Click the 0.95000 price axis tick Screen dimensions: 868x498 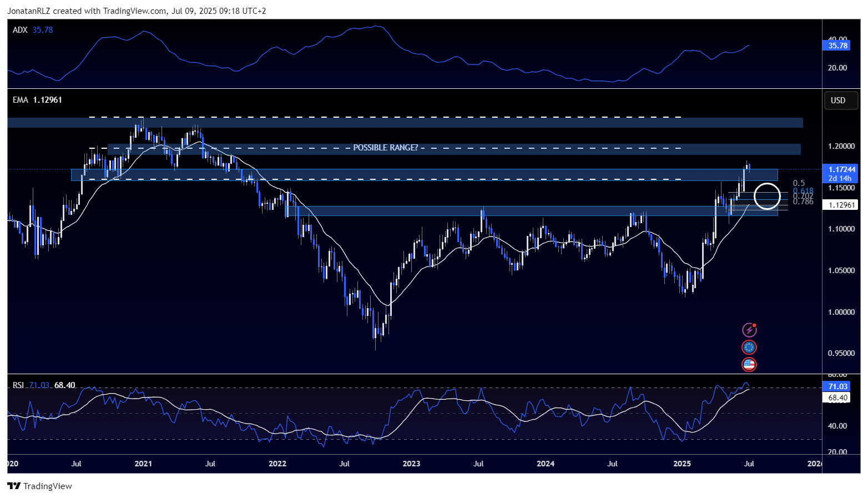click(x=841, y=353)
